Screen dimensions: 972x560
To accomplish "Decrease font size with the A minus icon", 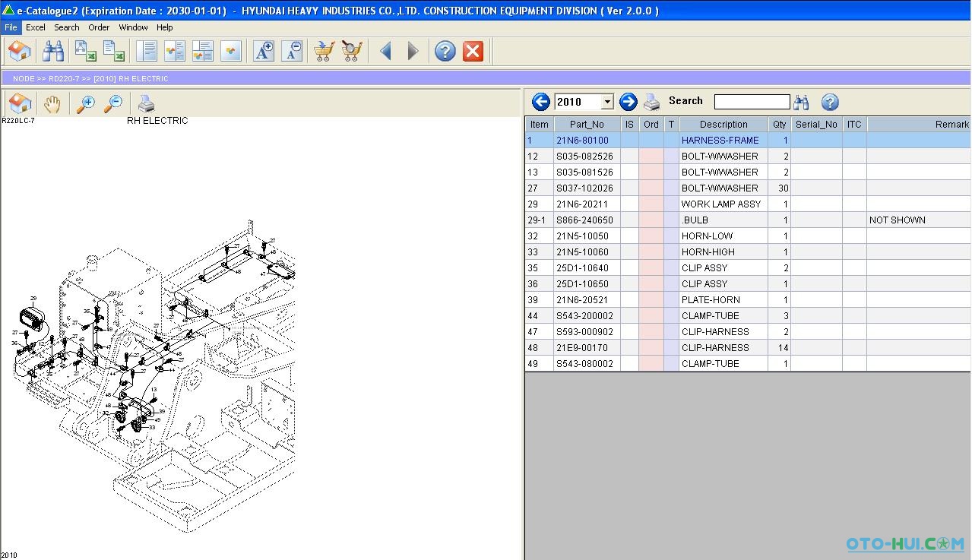I will [x=292, y=51].
